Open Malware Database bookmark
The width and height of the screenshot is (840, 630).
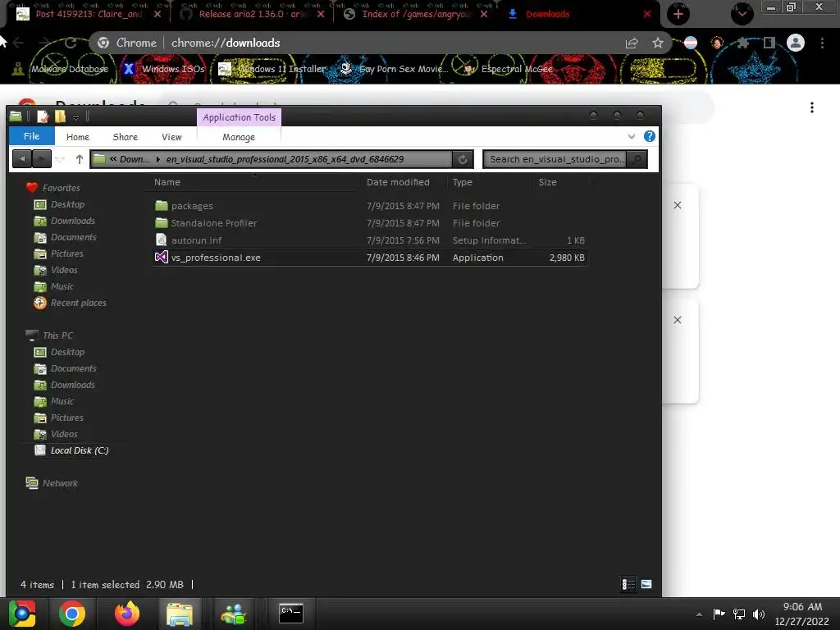pyautogui.click(x=62, y=69)
